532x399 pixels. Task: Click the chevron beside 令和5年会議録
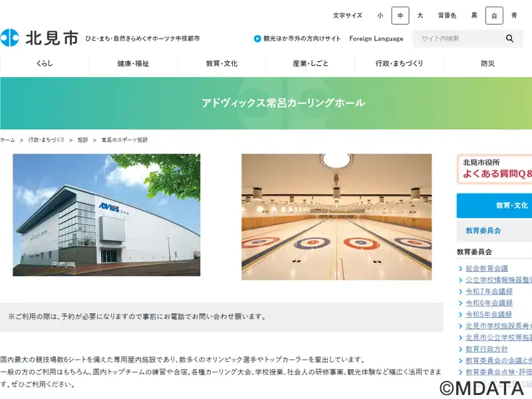coord(460,315)
